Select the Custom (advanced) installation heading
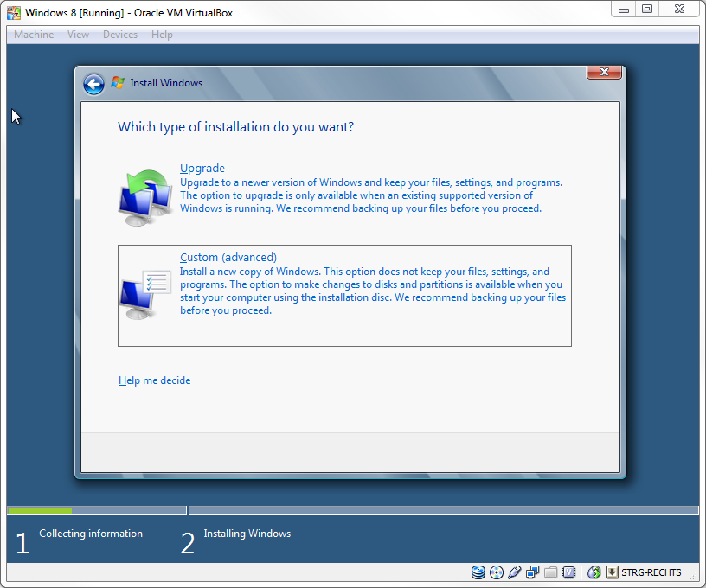Screen dimensions: 706x588 228,258
